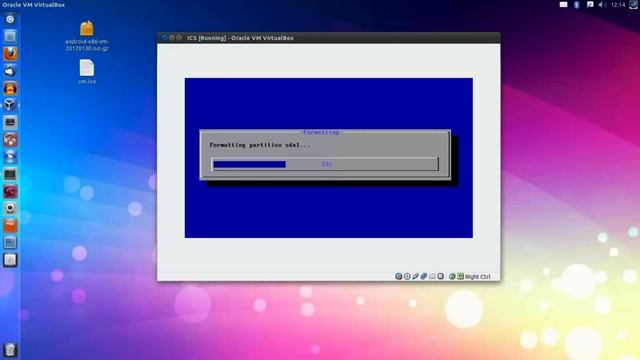Click the ICS [Running] window title bar

[x=329, y=38]
